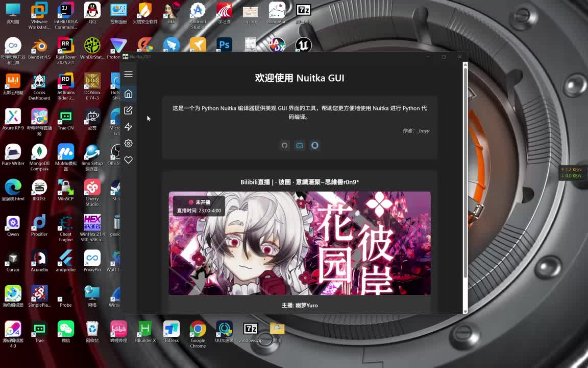Launch JetBrains Rider shortcut
This screenshot has height=368, width=588.
(x=66, y=87)
